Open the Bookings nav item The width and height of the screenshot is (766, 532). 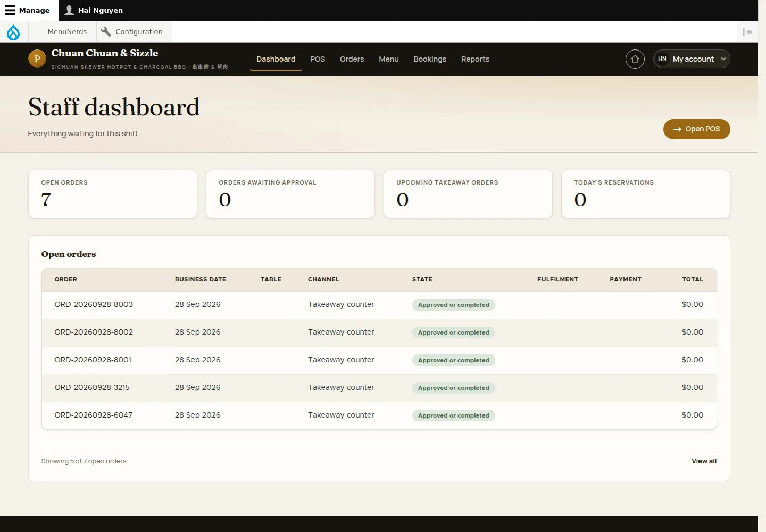coord(430,59)
